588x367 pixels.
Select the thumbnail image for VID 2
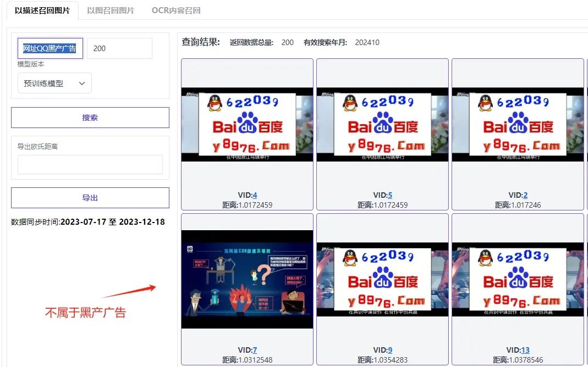518,124
